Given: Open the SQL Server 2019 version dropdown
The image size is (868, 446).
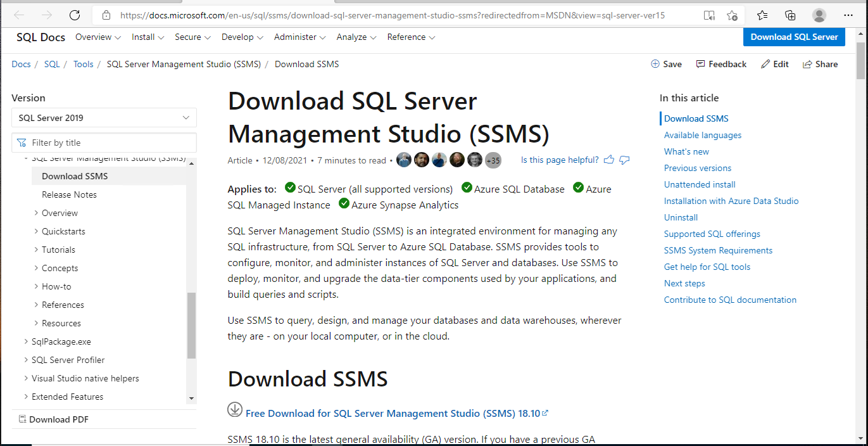Looking at the screenshot, I should (x=104, y=118).
